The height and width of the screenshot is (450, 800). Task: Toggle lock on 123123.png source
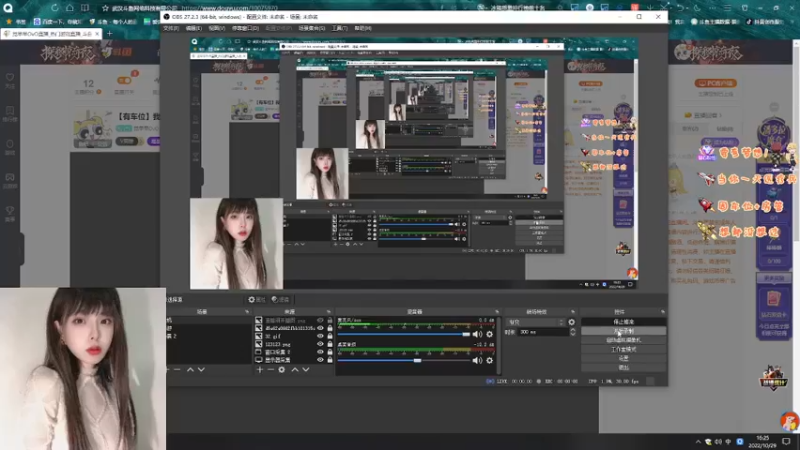(330, 344)
